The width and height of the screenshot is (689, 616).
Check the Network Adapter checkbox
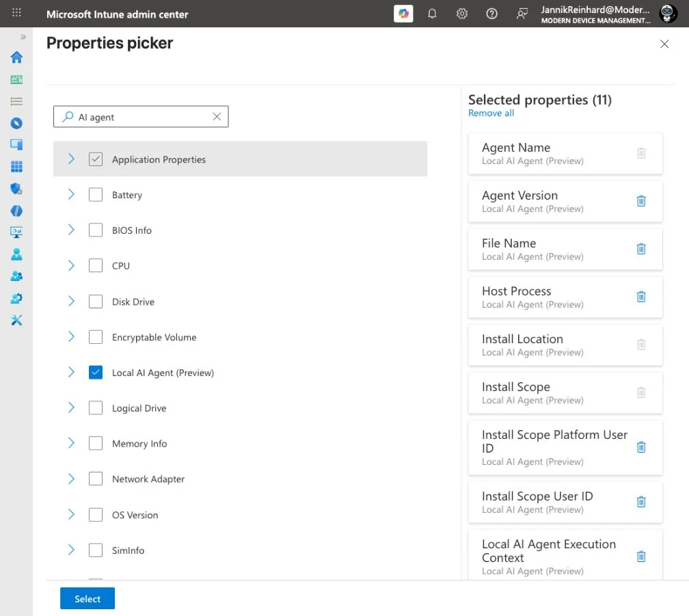[96, 479]
